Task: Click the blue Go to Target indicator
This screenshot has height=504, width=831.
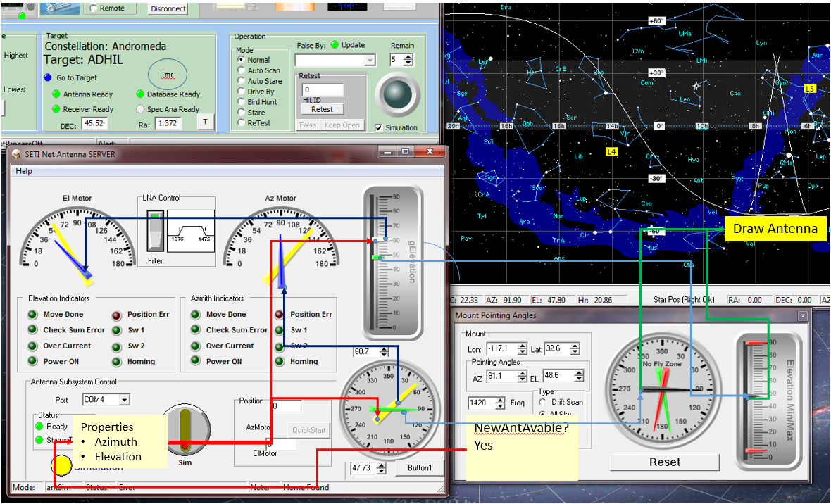Action: (48, 78)
